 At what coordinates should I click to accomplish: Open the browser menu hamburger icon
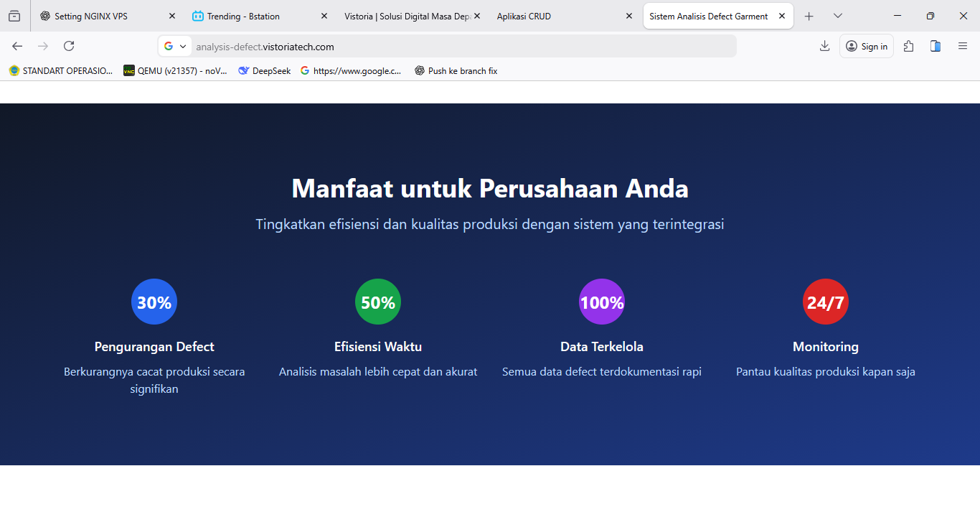point(962,45)
